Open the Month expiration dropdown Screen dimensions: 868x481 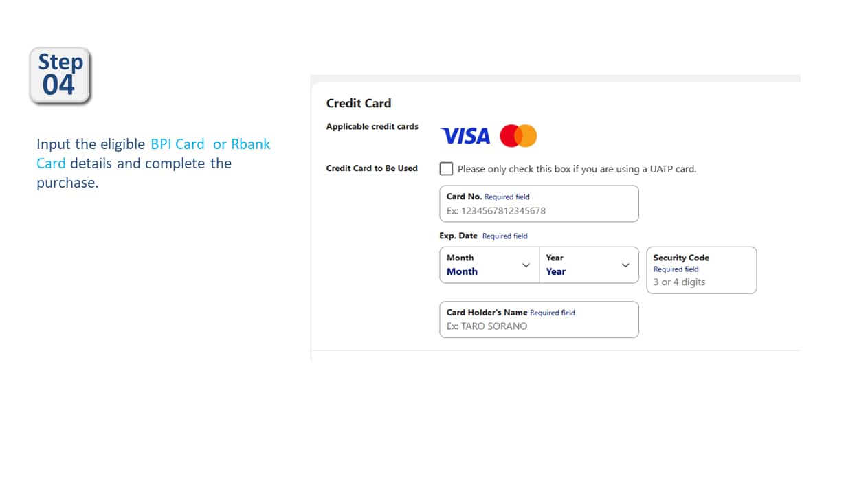pos(488,265)
